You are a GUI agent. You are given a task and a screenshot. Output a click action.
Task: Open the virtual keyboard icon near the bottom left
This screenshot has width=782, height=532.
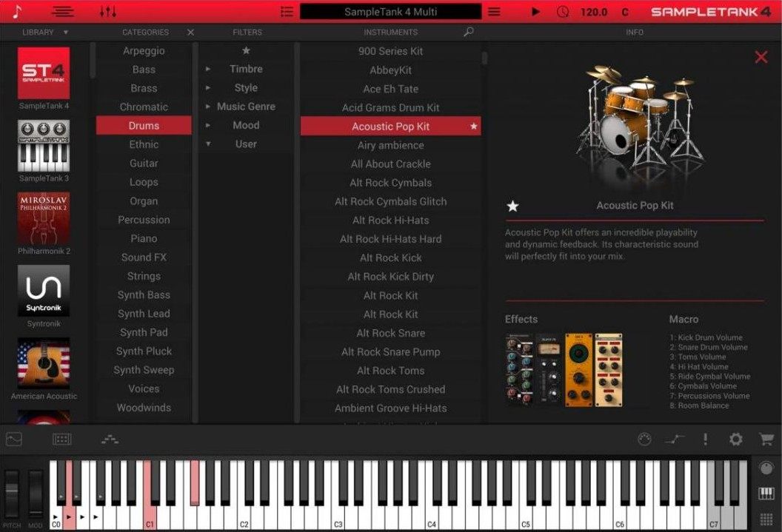[x=62, y=439]
